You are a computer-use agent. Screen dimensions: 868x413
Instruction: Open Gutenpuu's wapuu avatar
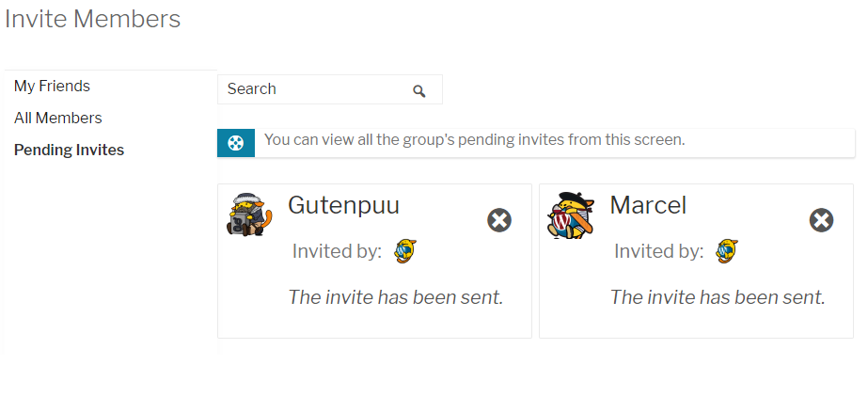pyautogui.click(x=249, y=214)
